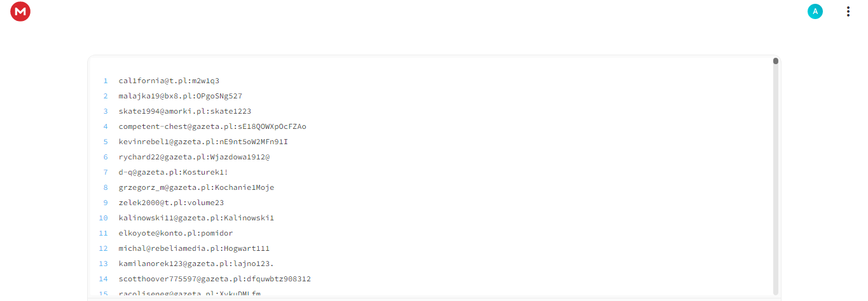The image size is (868, 301).
Task: Select line number 1 in gutter
Action: [x=106, y=81]
